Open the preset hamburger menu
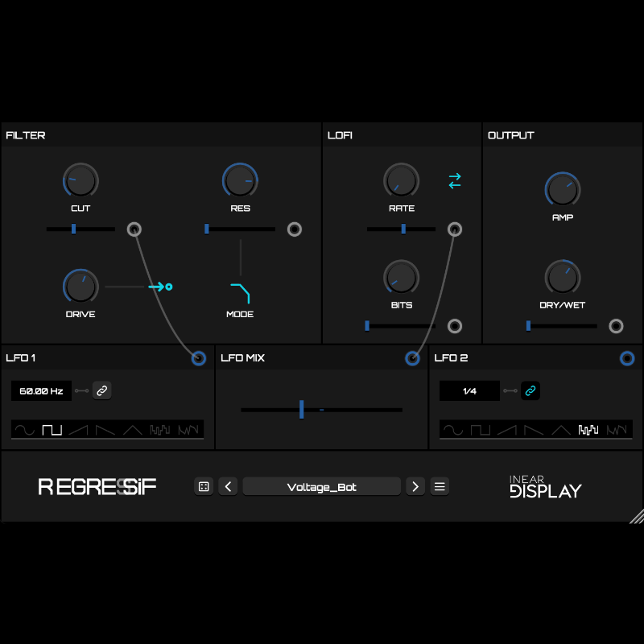Viewport: 644px width, 644px height. [440, 487]
